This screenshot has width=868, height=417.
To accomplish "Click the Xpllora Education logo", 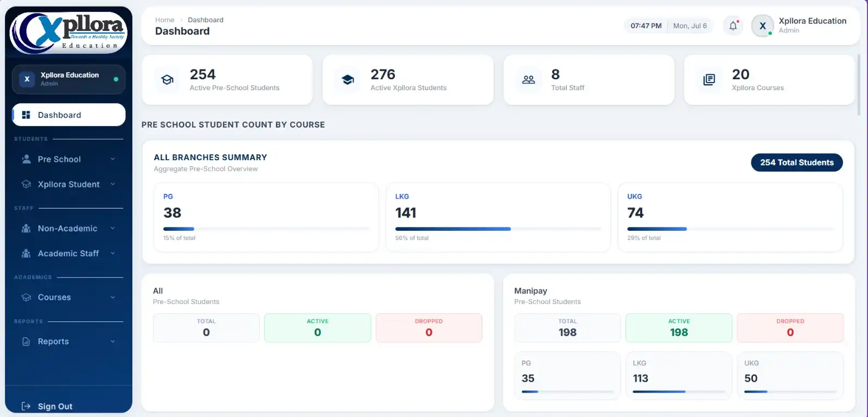I will coord(68,33).
